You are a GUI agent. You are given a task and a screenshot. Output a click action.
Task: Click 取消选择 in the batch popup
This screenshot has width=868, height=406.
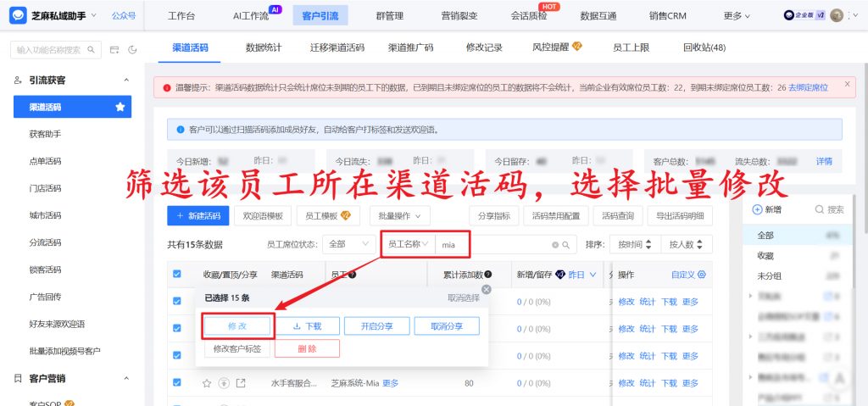[464, 298]
